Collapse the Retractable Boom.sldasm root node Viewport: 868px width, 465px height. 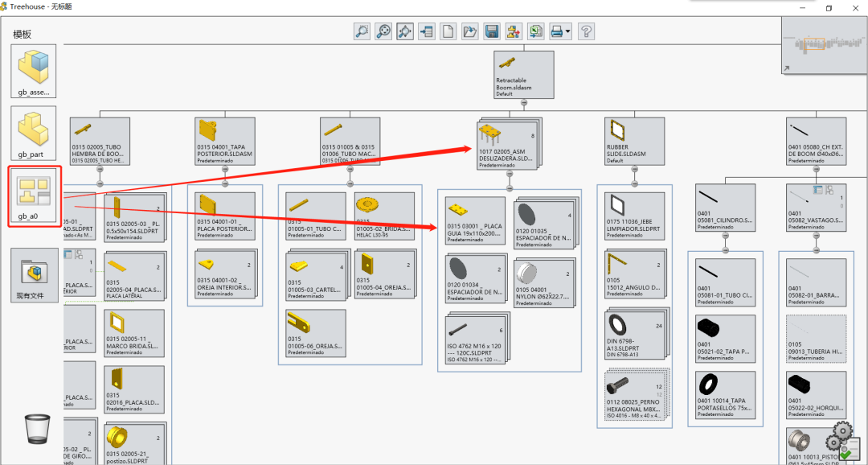click(x=524, y=103)
